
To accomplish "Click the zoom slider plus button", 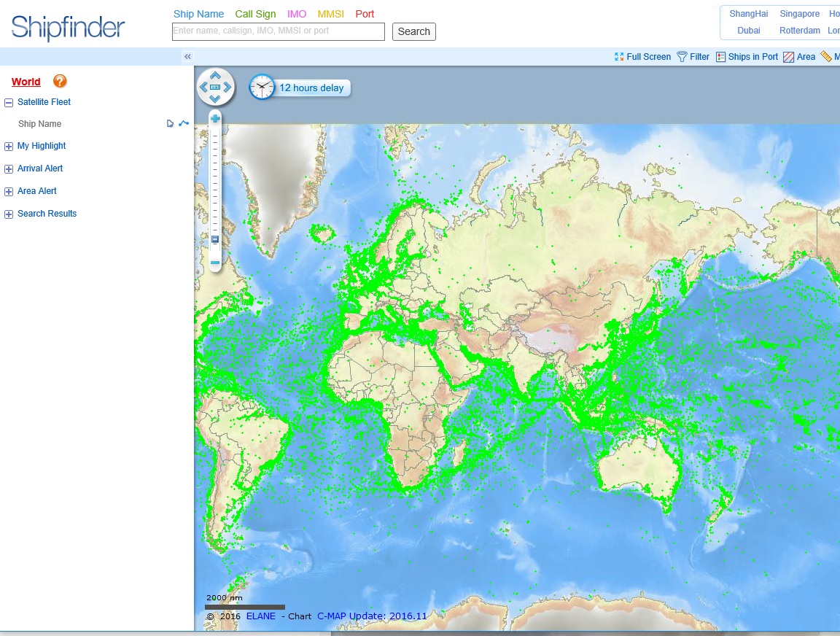I will 215,118.
